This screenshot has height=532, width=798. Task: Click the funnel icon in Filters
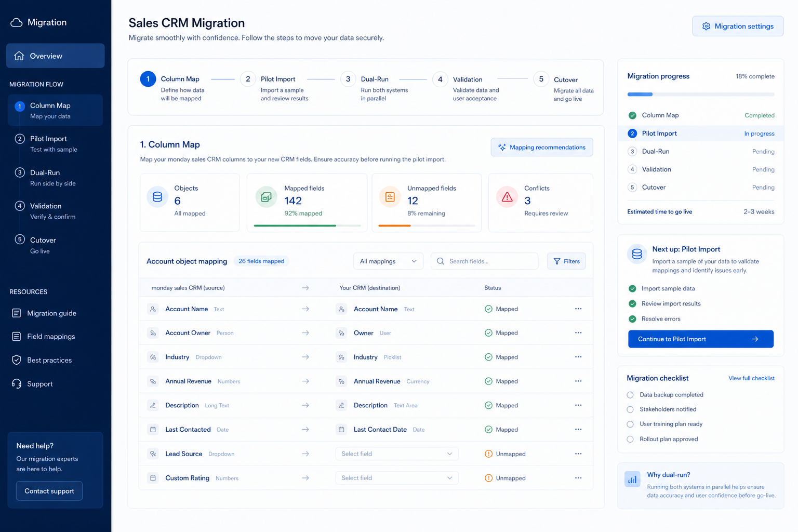[557, 261]
